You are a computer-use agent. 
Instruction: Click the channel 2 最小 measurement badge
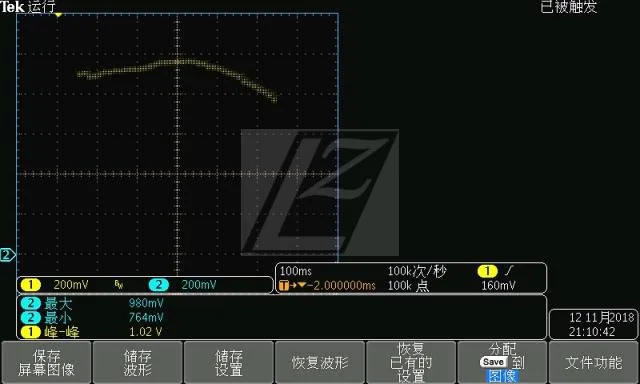[31, 317]
